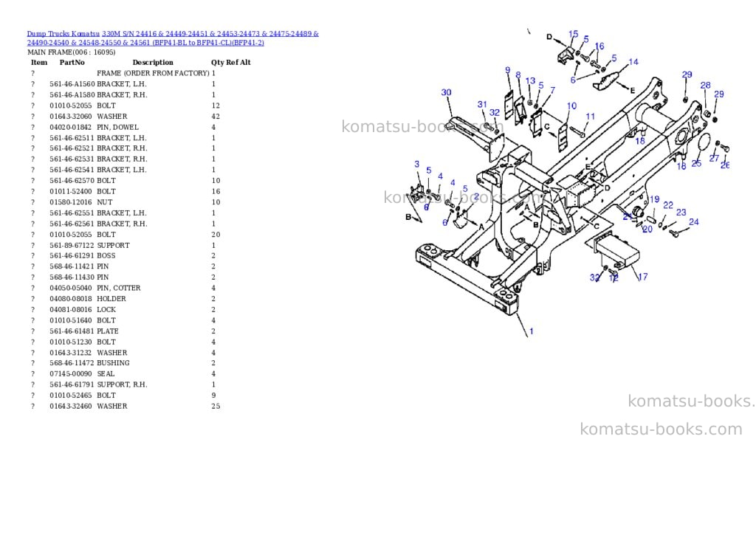Select part number 561-46-62570
This screenshot has height=535, width=756.
(72, 181)
